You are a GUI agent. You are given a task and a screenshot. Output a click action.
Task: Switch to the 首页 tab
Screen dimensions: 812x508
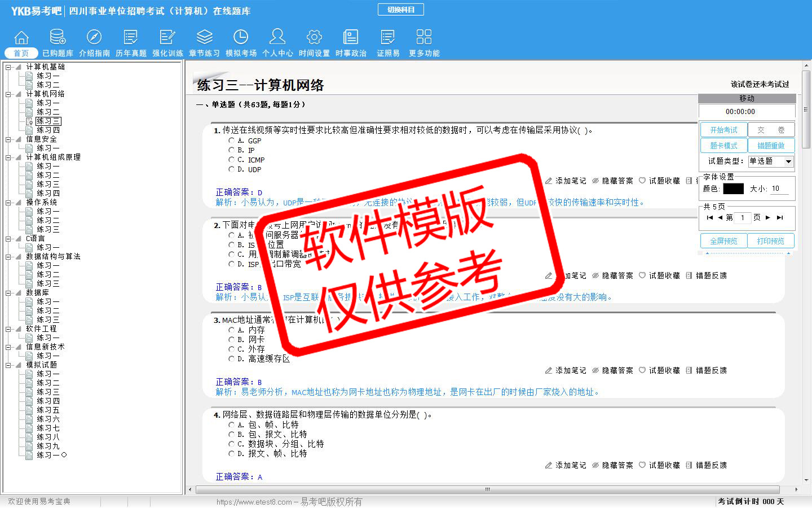coord(21,53)
